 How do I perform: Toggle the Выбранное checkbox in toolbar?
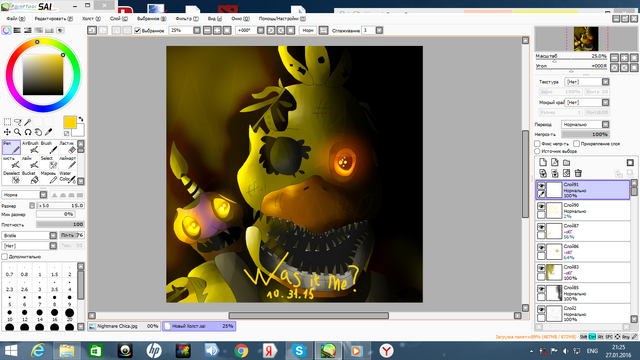pyautogui.click(x=138, y=30)
